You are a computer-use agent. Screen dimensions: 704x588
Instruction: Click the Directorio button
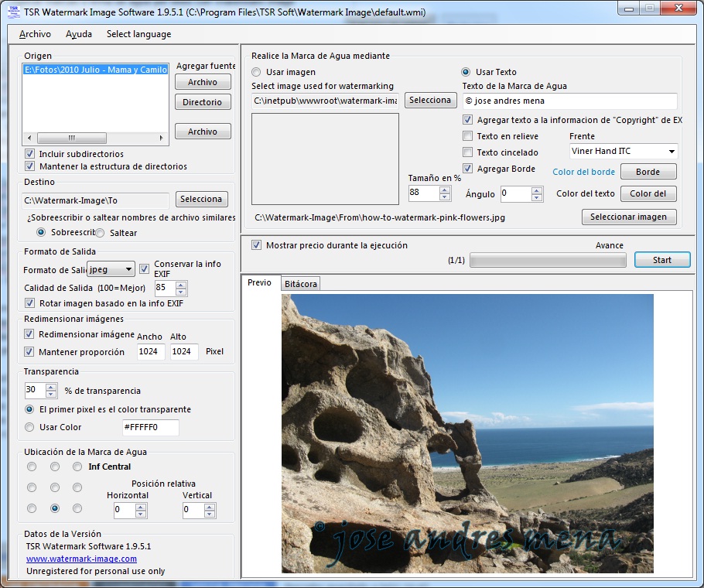tap(203, 102)
